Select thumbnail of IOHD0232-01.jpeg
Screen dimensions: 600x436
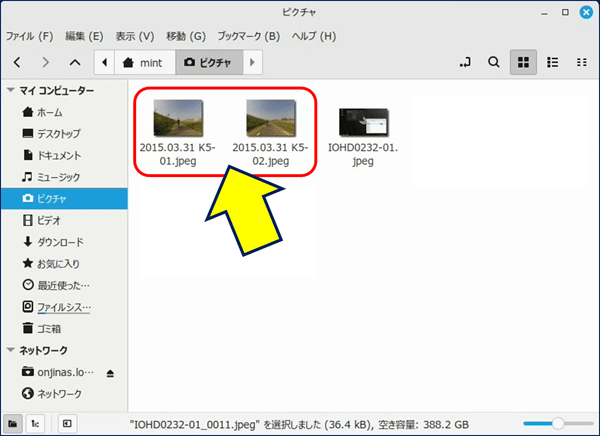(x=364, y=122)
